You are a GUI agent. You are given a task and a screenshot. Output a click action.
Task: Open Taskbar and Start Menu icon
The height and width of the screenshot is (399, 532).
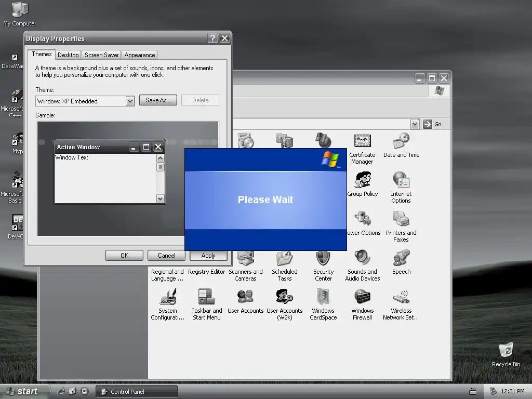pos(207,297)
